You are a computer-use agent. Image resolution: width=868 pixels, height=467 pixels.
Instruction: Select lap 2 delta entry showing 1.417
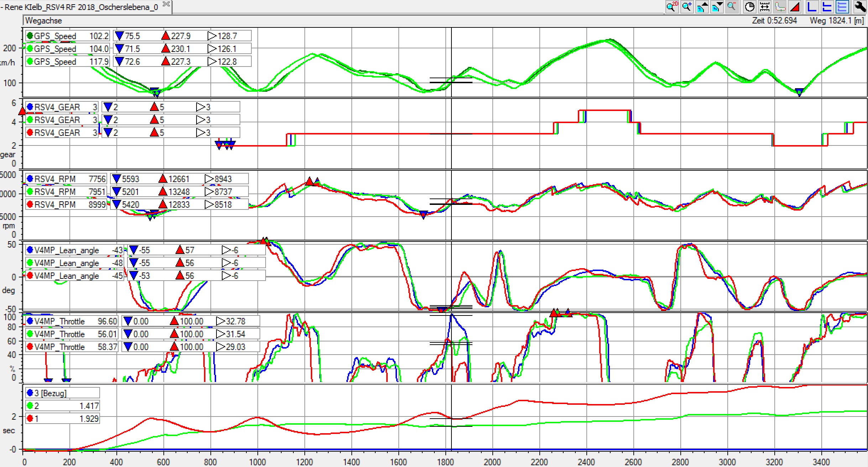click(62, 406)
